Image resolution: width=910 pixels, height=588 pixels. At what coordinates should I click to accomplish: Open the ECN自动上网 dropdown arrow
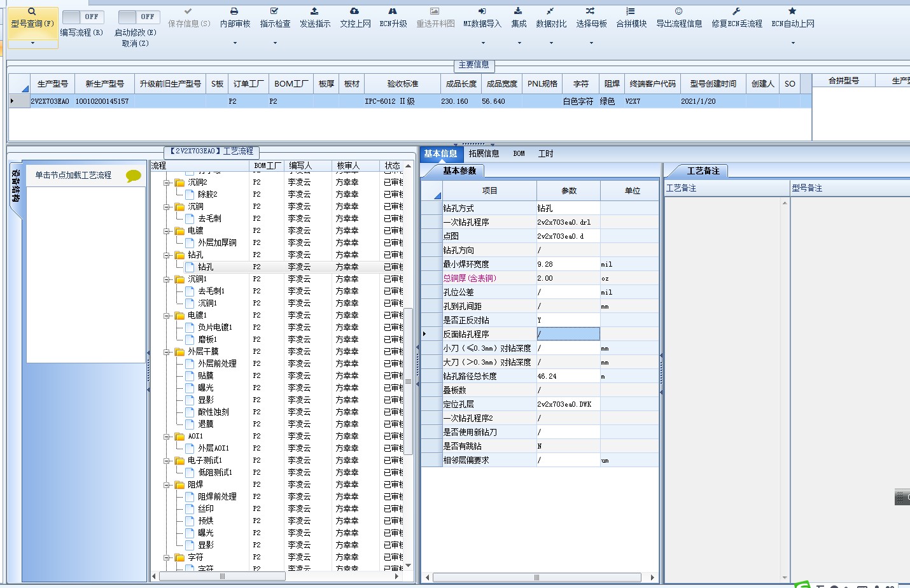pos(793,43)
